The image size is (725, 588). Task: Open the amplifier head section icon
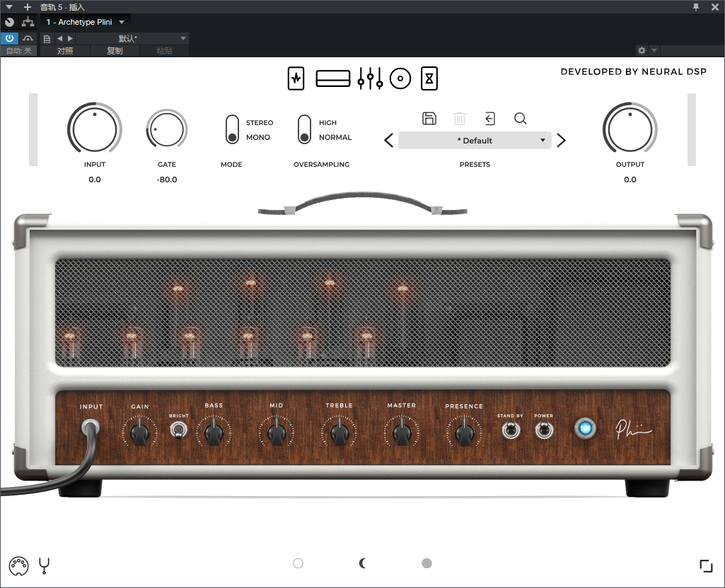click(333, 78)
